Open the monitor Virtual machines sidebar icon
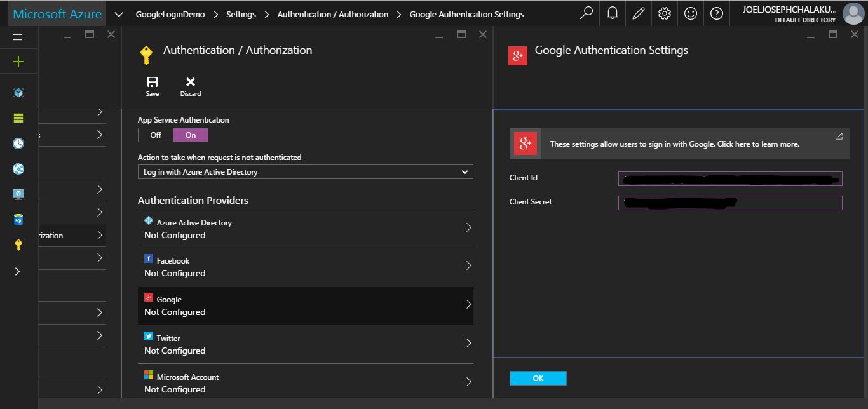 [18, 194]
